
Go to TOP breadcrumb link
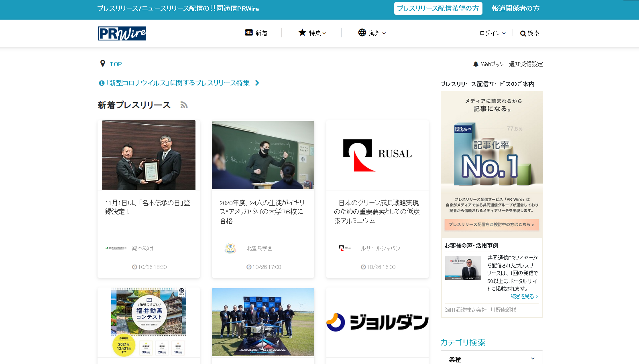click(x=116, y=64)
